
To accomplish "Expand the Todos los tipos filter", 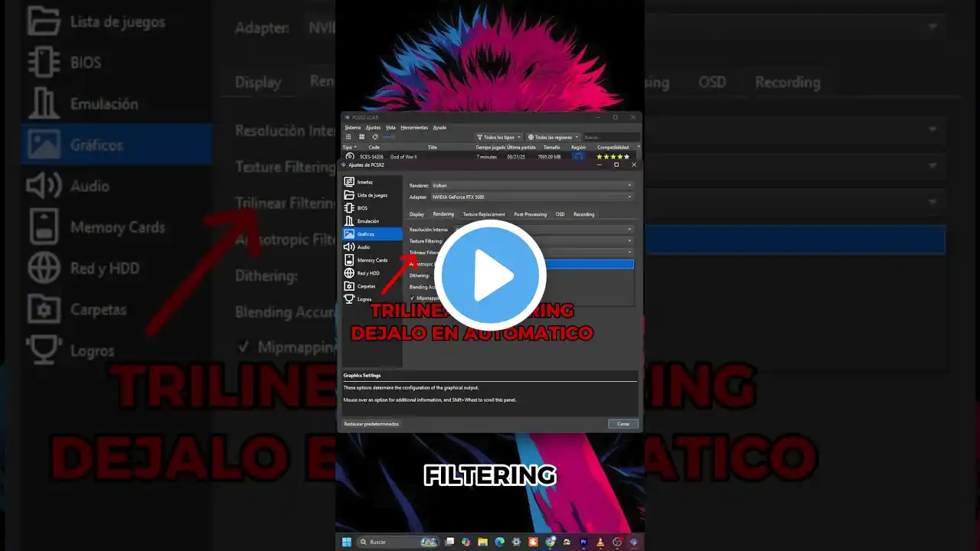I will pos(499,137).
